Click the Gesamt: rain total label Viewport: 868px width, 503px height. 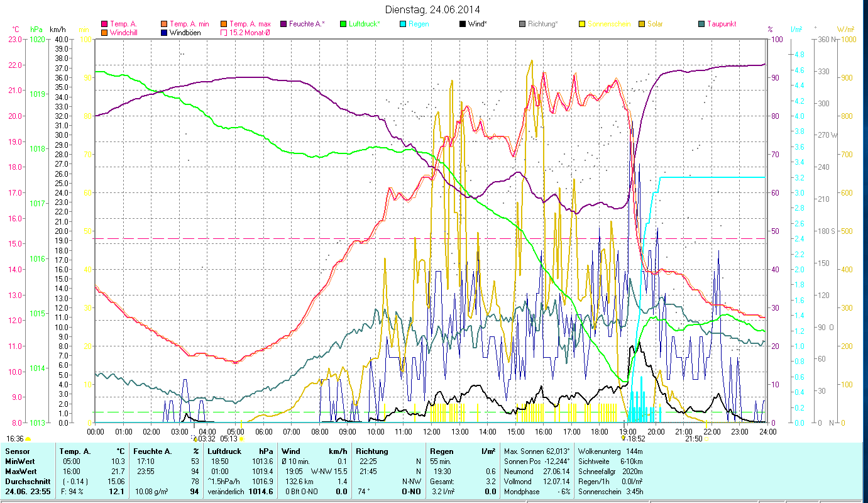point(442,481)
